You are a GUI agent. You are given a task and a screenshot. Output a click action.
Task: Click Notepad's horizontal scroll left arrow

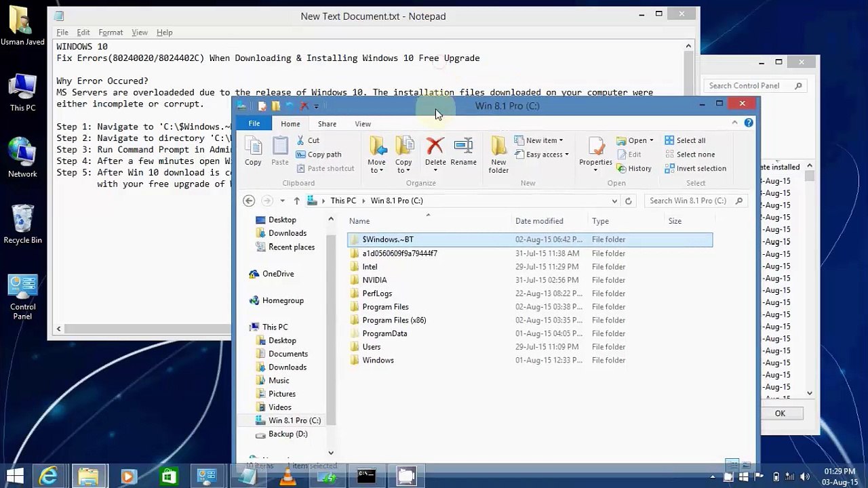click(58, 329)
